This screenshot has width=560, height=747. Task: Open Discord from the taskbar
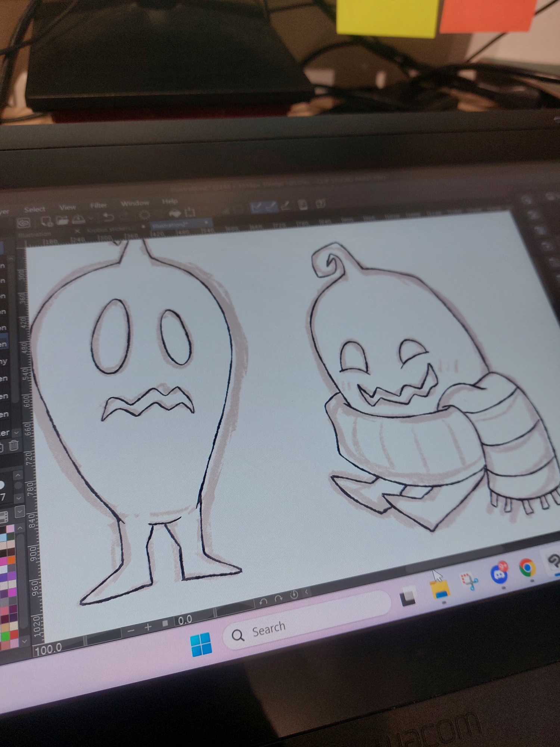500,573
